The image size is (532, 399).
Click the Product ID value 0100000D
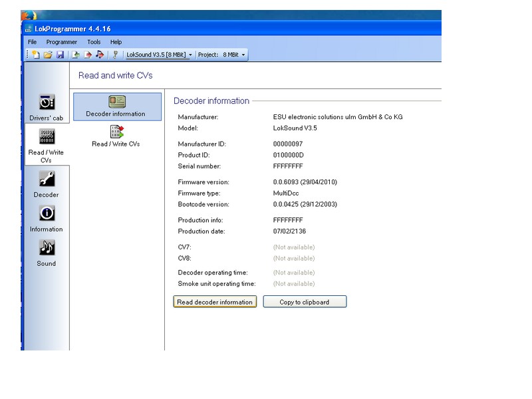pyautogui.click(x=288, y=156)
